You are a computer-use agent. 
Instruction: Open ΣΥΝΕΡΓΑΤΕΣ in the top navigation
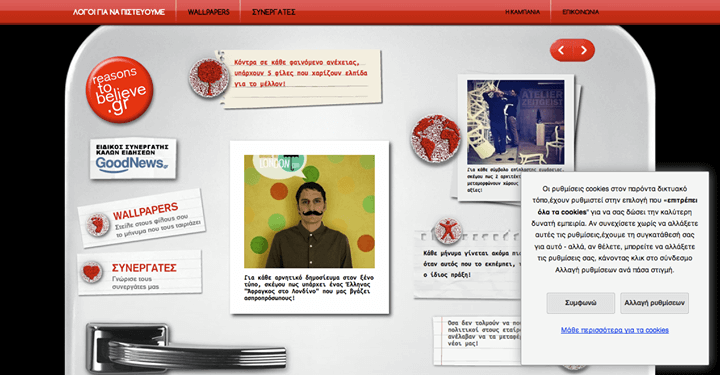pos(274,12)
